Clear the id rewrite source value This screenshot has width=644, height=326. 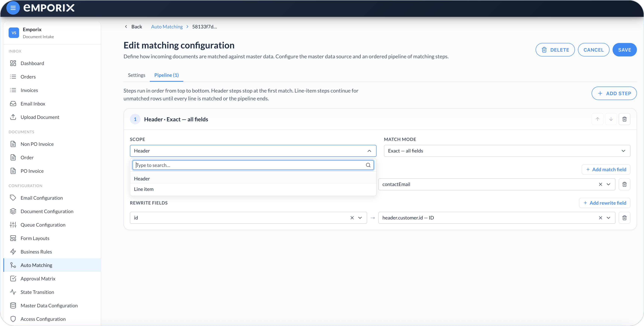(352, 218)
